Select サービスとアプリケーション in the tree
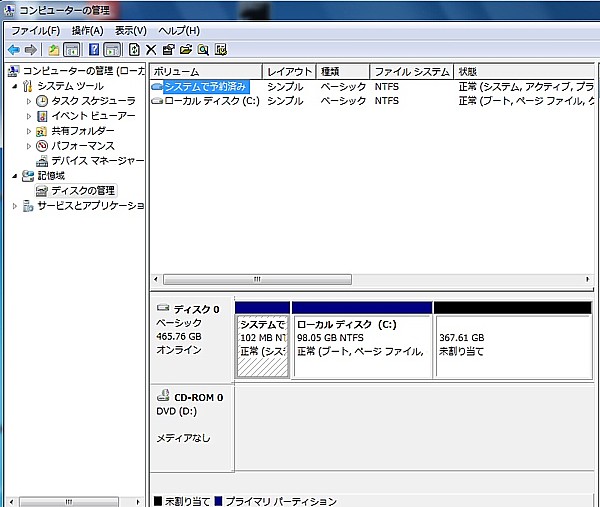This screenshot has width=600, height=507. pyautogui.click(x=91, y=206)
